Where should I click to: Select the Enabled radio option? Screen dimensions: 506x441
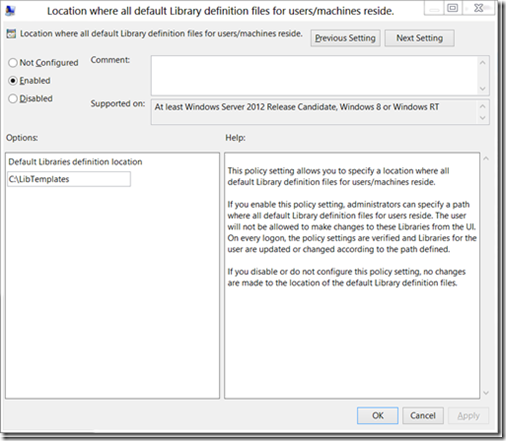[13, 81]
